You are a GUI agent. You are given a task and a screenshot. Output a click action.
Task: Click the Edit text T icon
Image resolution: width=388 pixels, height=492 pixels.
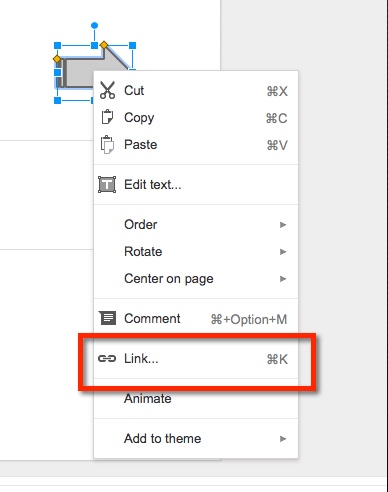(107, 184)
